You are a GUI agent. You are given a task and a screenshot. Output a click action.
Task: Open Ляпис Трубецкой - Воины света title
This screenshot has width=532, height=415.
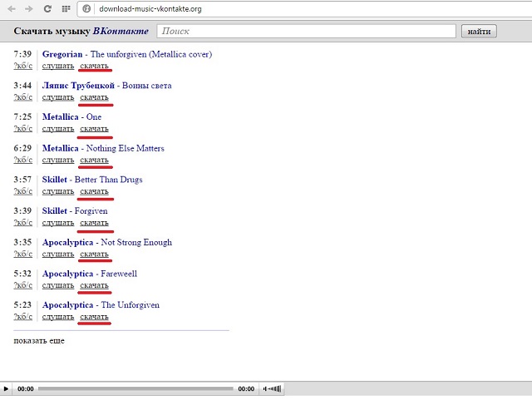pos(106,86)
